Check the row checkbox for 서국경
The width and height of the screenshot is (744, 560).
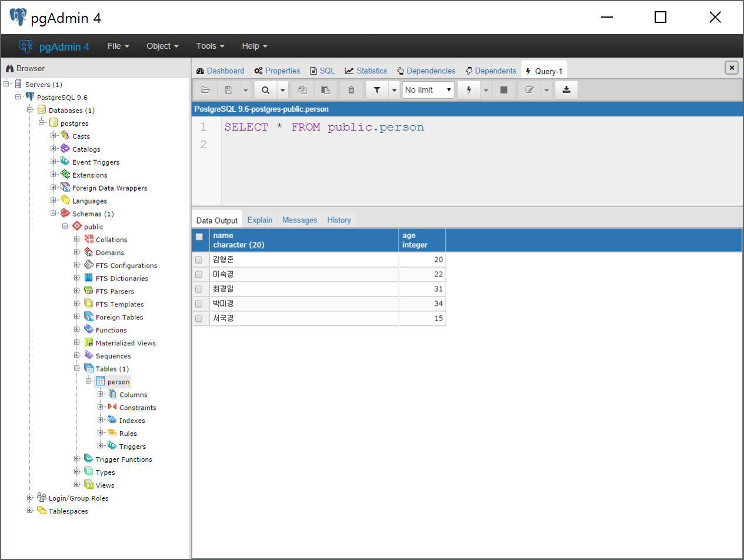pos(199,318)
